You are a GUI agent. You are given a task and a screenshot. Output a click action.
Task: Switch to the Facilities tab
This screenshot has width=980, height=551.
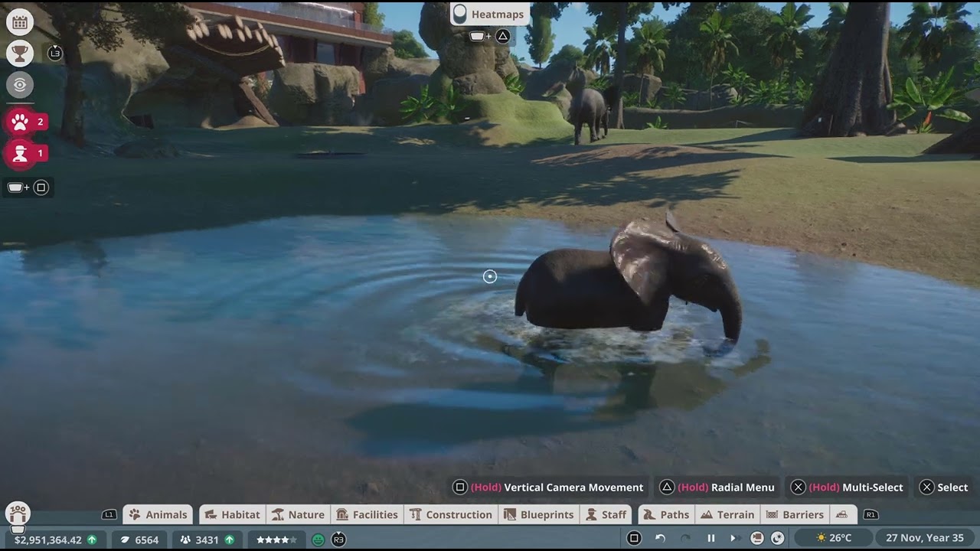366,514
